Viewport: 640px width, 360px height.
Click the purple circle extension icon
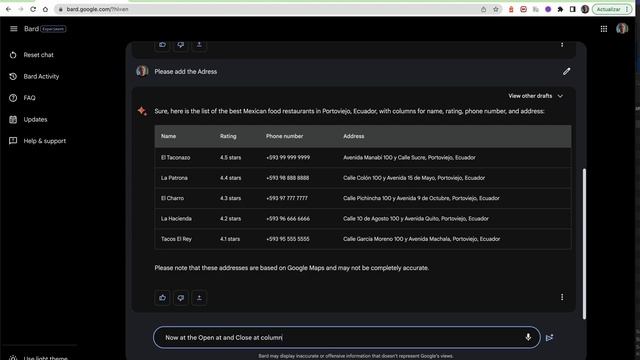click(548, 9)
